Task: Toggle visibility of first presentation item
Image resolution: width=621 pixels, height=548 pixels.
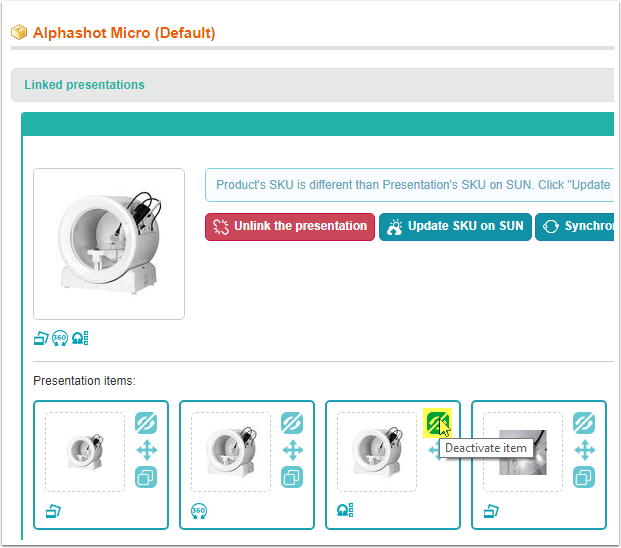Action: [146, 423]
